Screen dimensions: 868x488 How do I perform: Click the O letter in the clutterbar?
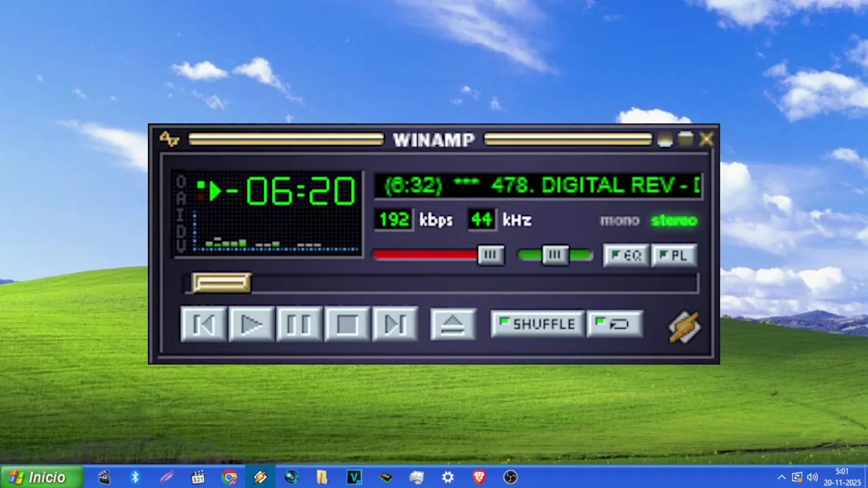pos(181,182)
